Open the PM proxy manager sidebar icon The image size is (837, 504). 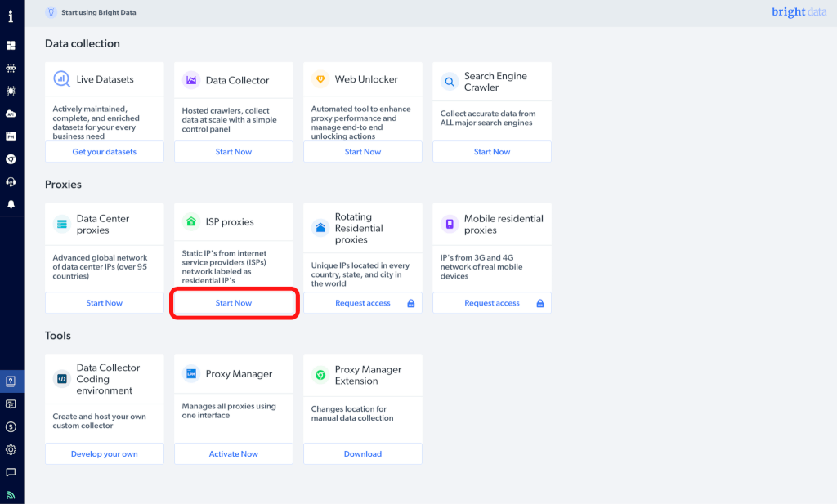[x=11, y=136]
